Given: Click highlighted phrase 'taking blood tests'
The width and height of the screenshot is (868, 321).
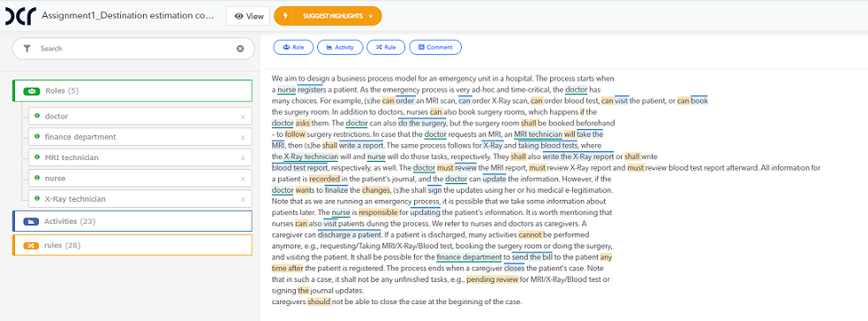Looking at the screenshot, I should [x=548, y=145].
